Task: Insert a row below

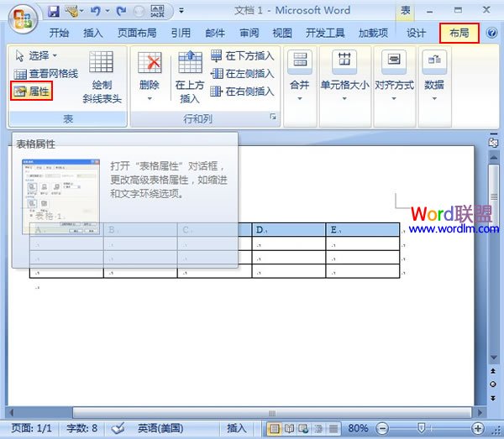Action: [x=243, y=56]
